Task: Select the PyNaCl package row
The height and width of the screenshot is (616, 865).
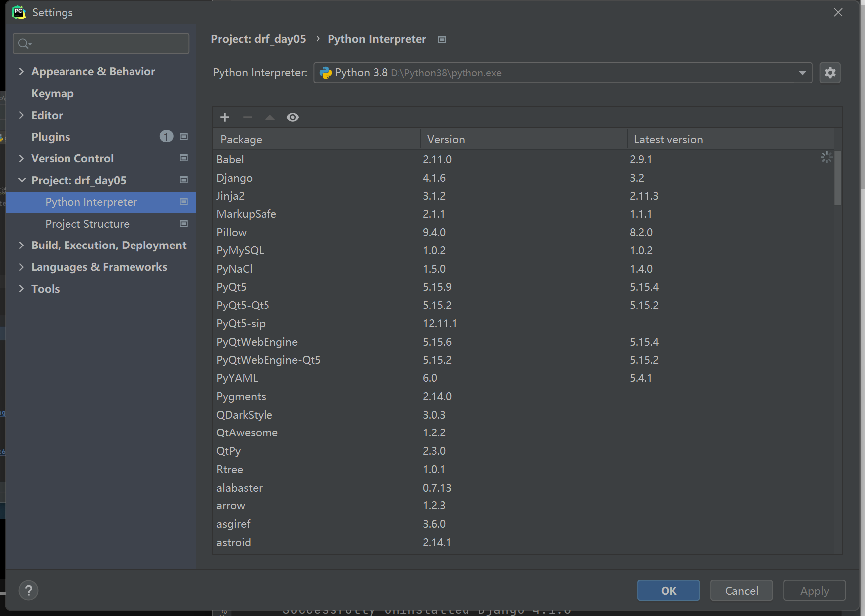Action: click(x=524, y=269)
